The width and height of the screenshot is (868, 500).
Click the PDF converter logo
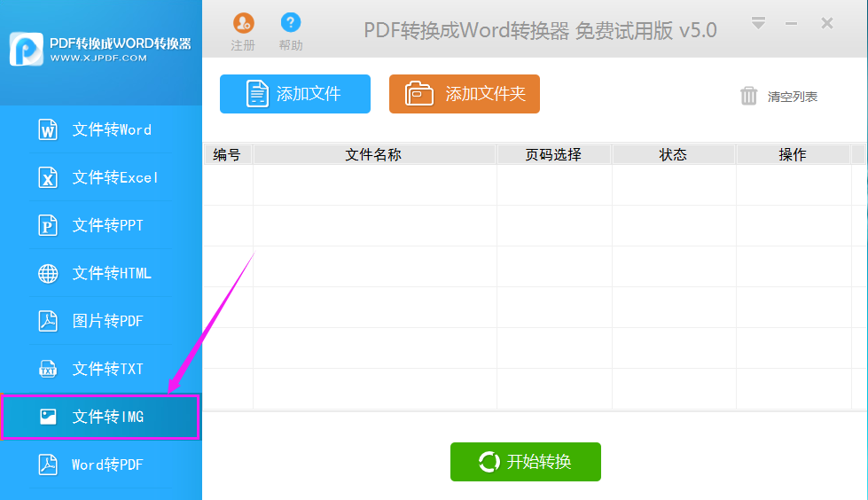click(x=26, y=50)
